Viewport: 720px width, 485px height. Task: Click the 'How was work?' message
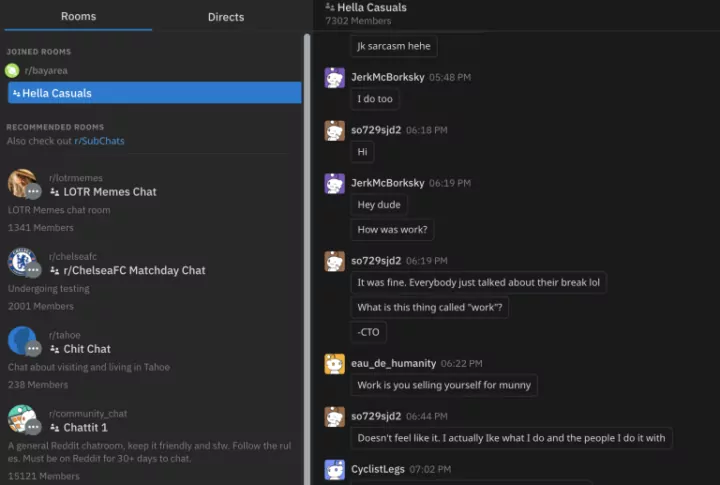point(392,230)
